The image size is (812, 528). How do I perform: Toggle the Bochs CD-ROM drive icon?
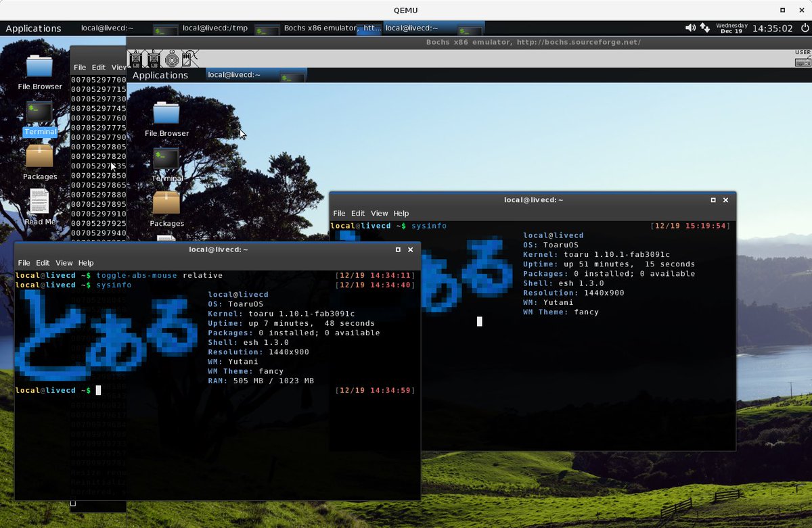coord(172,59)
